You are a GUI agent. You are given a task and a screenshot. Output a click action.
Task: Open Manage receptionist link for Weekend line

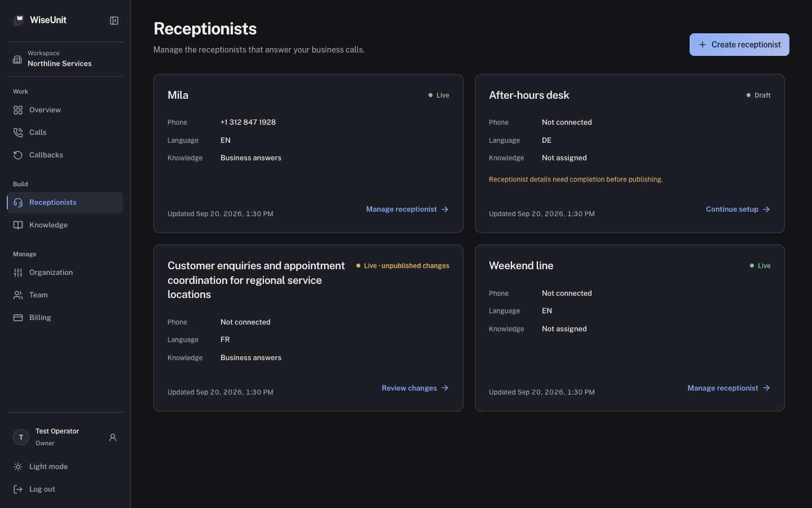click(729, 388)
